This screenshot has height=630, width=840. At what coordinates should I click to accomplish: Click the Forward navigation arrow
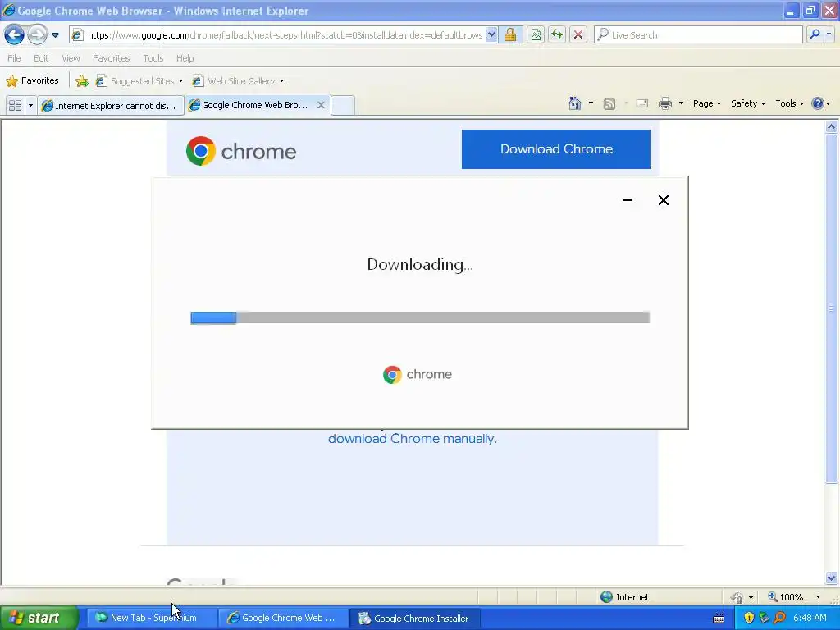(37, 34)
